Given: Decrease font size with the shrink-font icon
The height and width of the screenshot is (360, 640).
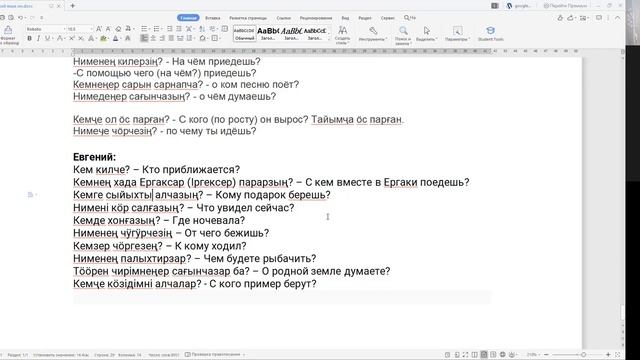Looking at the screenshot, I should click(x=108, y=29).
